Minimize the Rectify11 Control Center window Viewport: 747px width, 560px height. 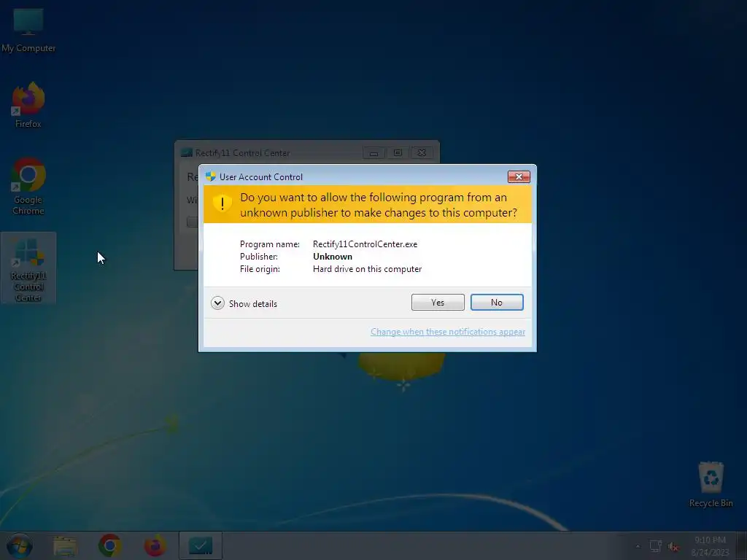point(374,153)
